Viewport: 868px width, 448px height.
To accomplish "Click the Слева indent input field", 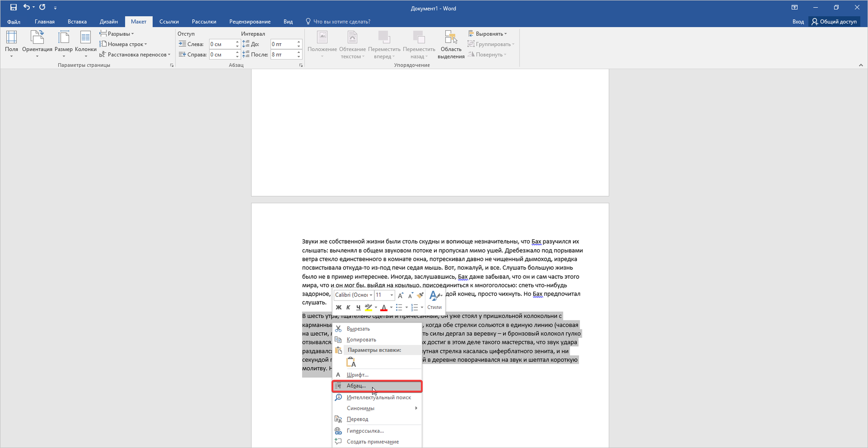I will (221, 44).
